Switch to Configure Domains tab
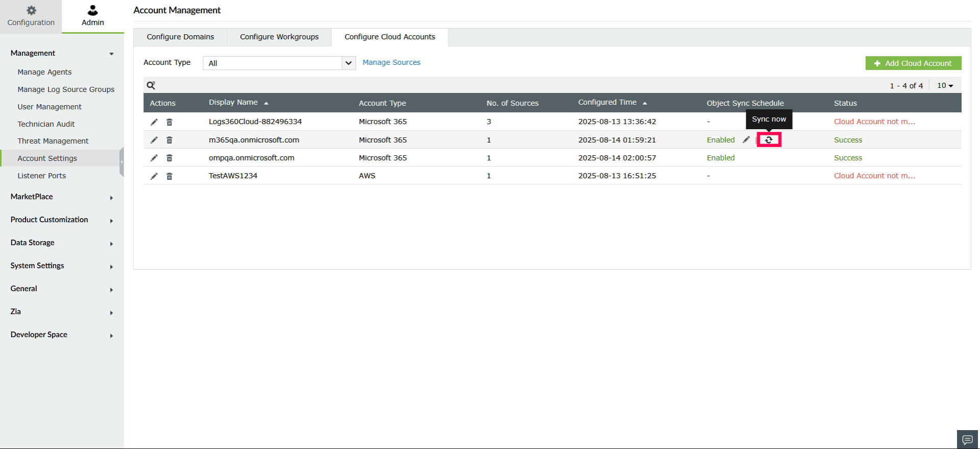980x449 pixels. point(180,37)
